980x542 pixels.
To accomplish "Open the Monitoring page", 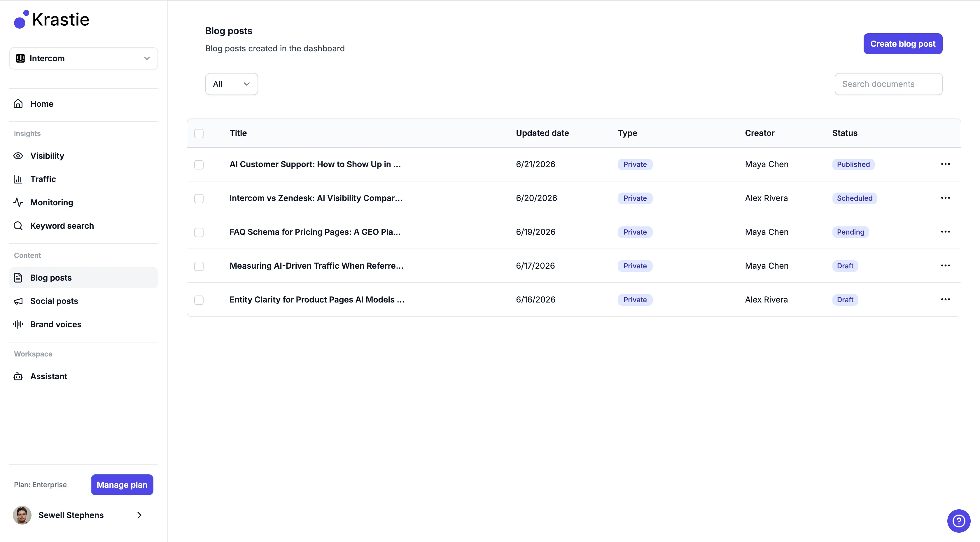I will tap(84, 202).
